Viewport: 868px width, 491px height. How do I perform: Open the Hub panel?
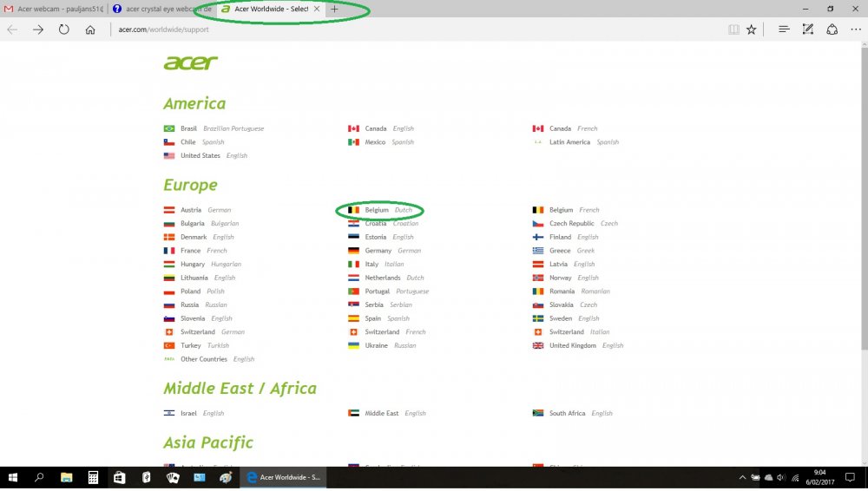(x=783, y=29)
